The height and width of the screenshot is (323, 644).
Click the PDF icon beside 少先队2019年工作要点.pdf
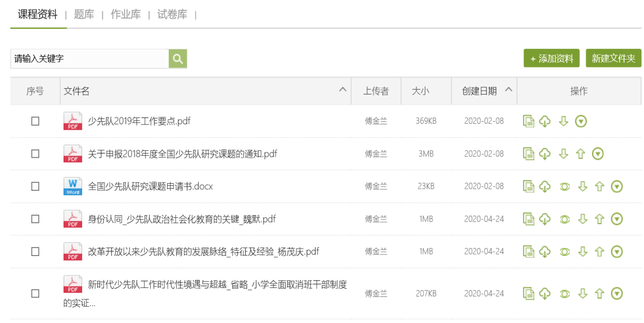click(x=73, y=121)
